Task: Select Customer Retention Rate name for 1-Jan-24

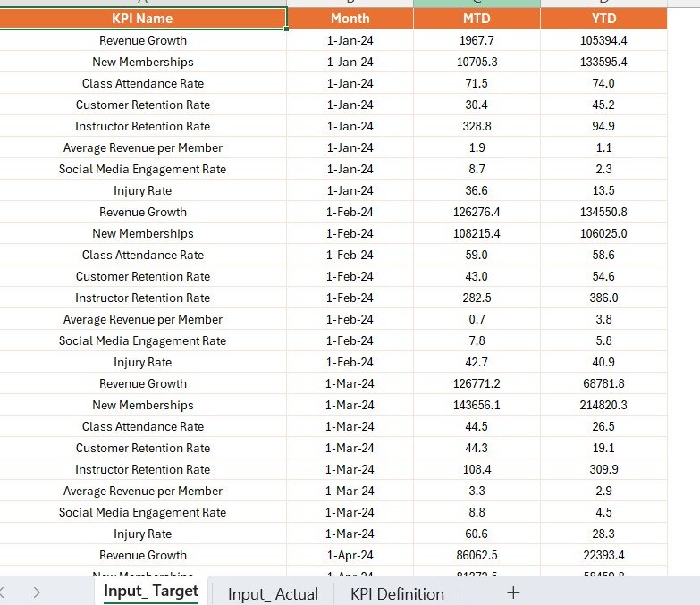Action: click(x=142, y=105)
